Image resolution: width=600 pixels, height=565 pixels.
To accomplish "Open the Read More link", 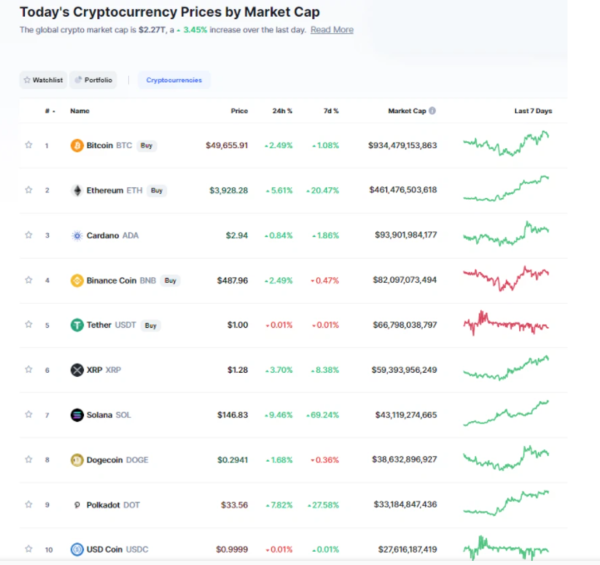I will click(x=332, y=30).
